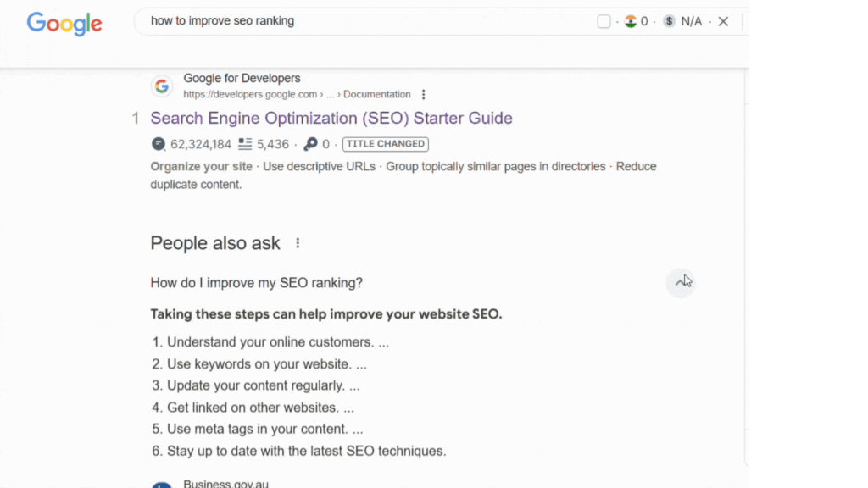
Task: Select the rank number '1' beside the first result
Action: 135,118
